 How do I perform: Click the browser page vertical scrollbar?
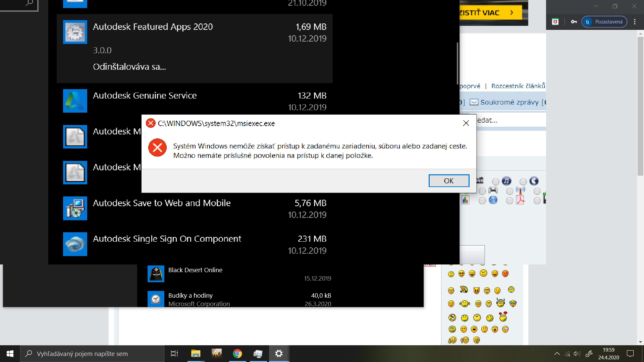[x=640, y=106]
